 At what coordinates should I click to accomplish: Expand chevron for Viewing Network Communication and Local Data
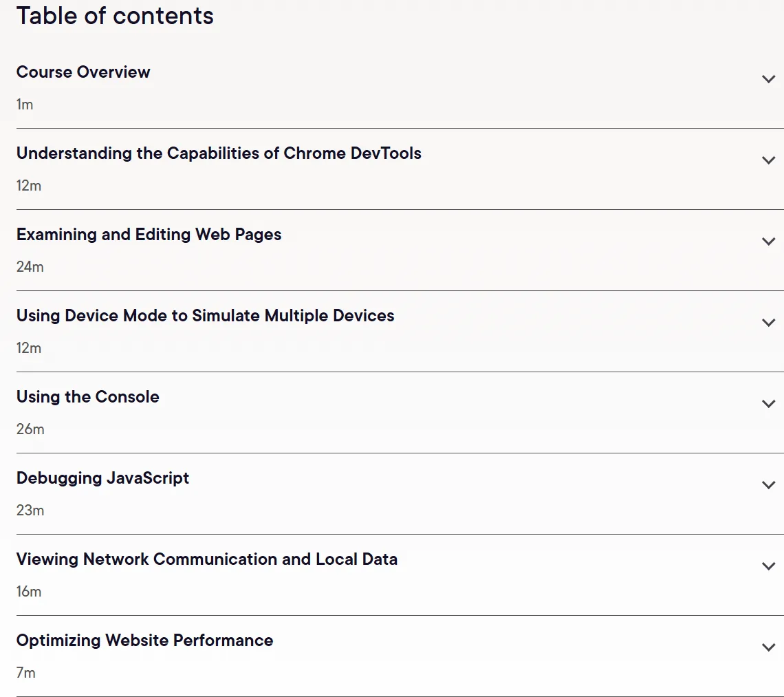(768, 566)
